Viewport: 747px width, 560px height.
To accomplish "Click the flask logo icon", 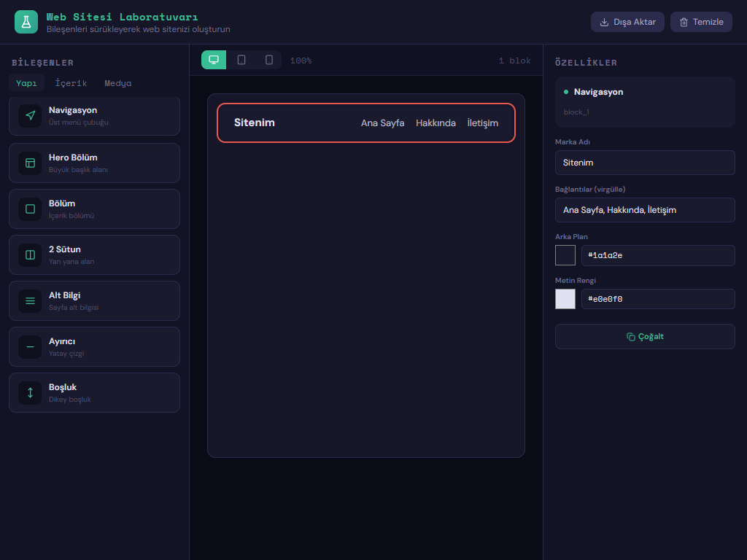I will coord(26,22).
